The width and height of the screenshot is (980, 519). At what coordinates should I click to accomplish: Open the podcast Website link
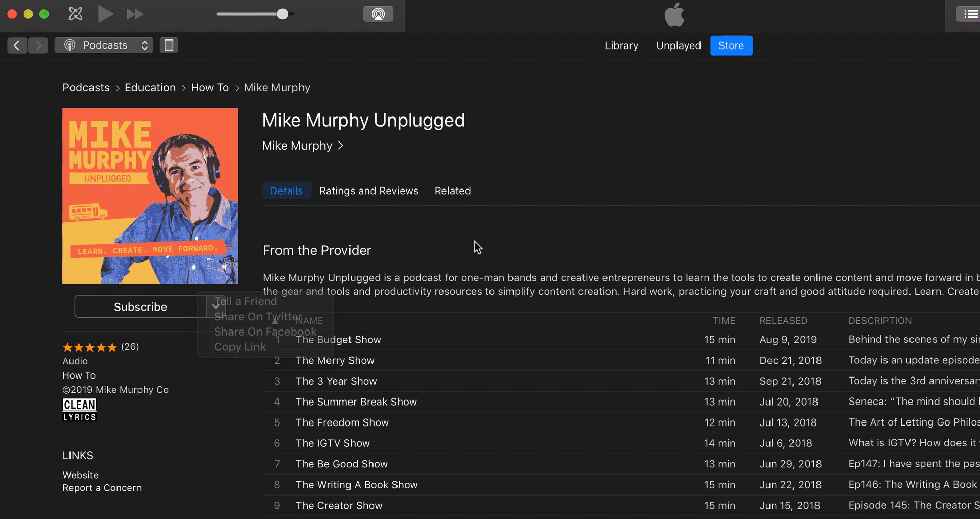(80, 475)
